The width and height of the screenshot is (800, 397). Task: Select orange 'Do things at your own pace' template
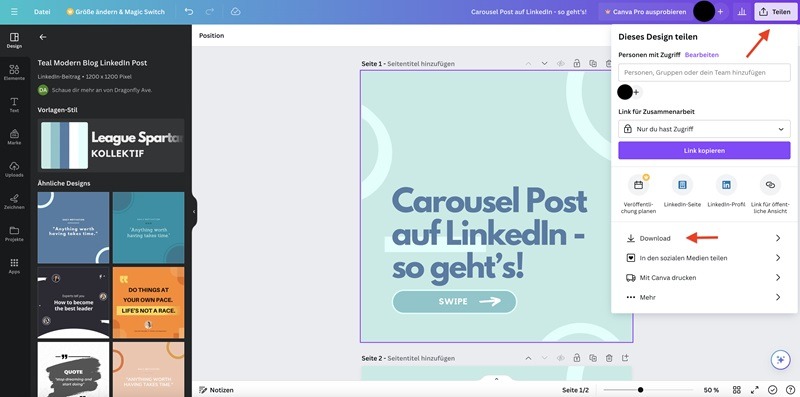pos(148,303)
